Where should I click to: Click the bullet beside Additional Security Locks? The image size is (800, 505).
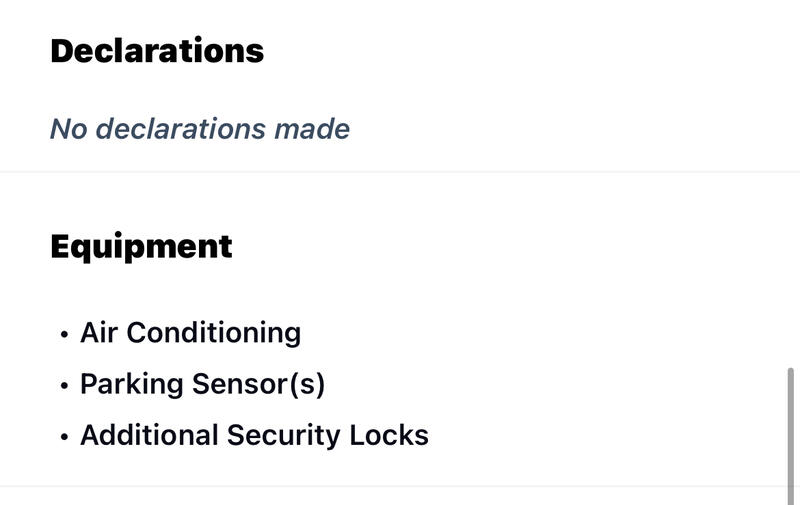click(x=64, y=437)
